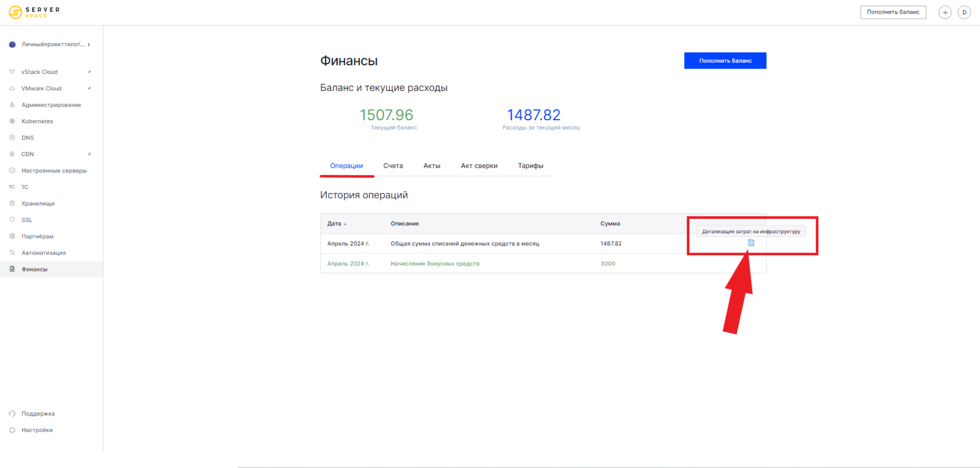Viewport: 980px width, 468px height.
Task: Sort the table by Дата column
Action: (336, 224)
